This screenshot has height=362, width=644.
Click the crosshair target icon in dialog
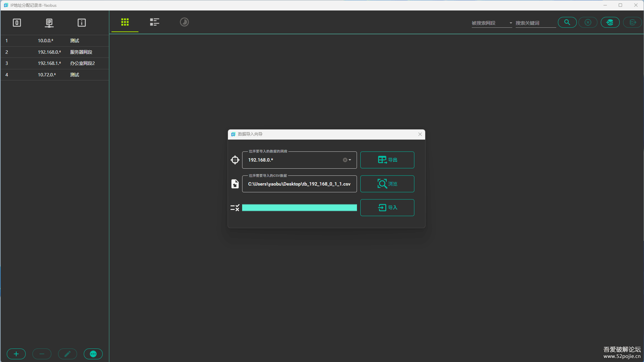(x=235, y=160)
